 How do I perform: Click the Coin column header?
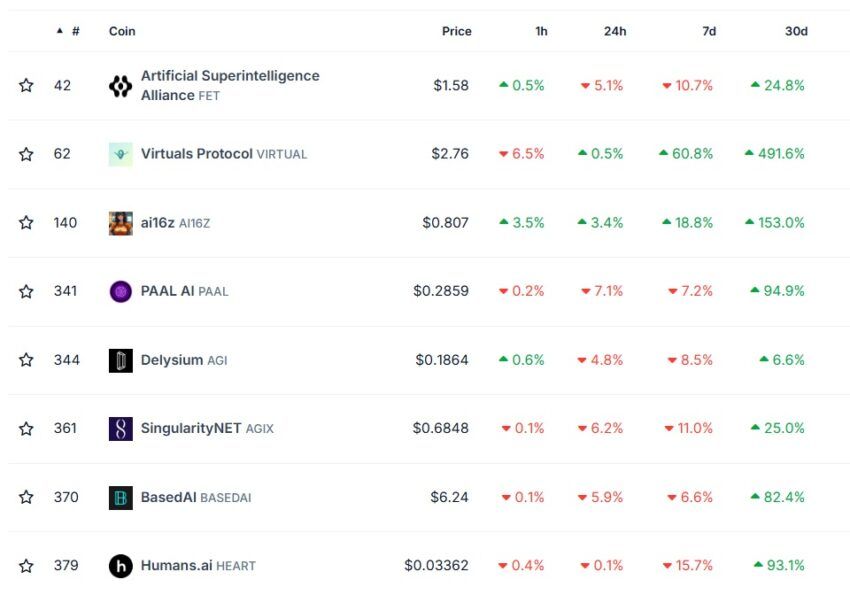[x=122, y=31]
